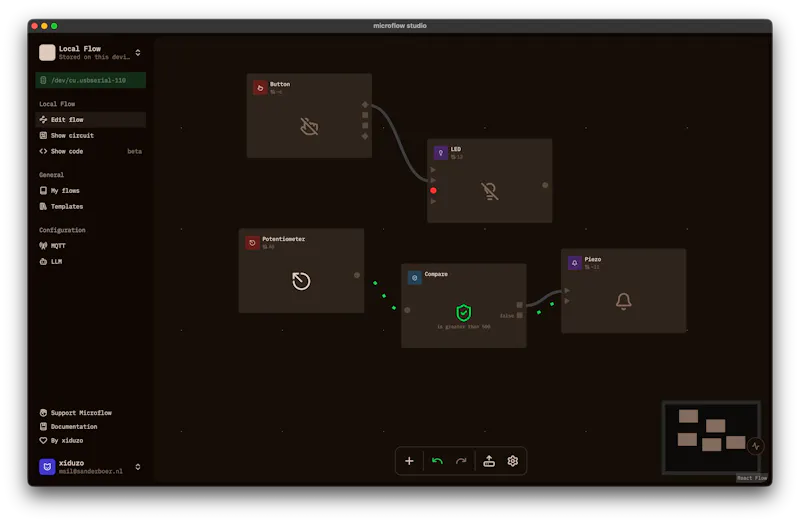Click the 'is greater than 500' text
Viewport: 800px width, 523px height.
[463, 327]
